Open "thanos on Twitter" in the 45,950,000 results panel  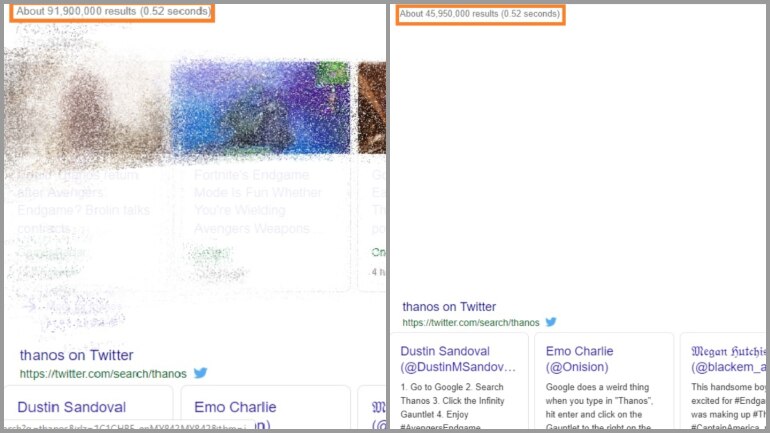449,307
